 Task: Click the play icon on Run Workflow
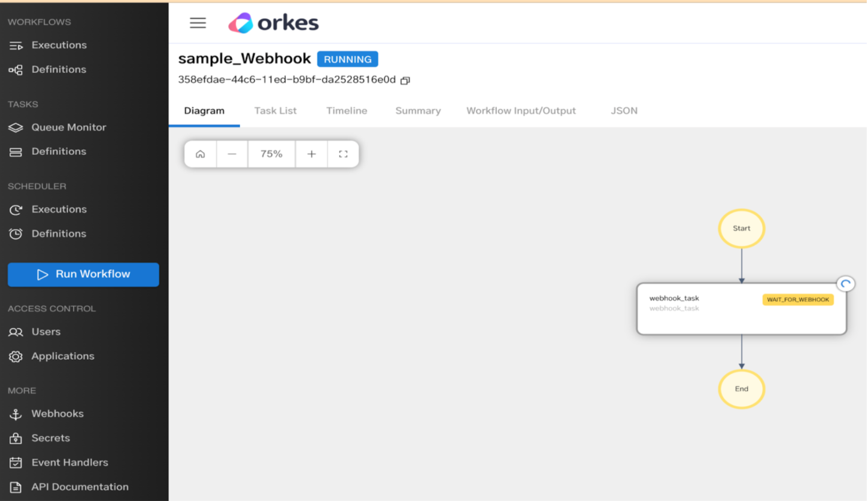(43, 274)
